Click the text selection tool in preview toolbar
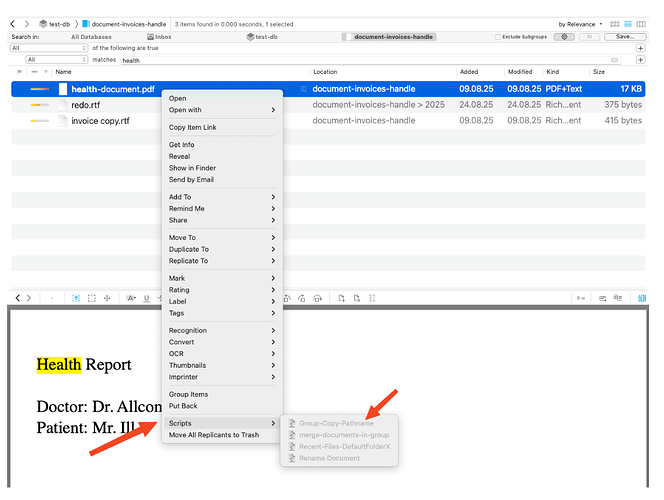This screenshot has height=500, width=664. [x=75, y=298]
